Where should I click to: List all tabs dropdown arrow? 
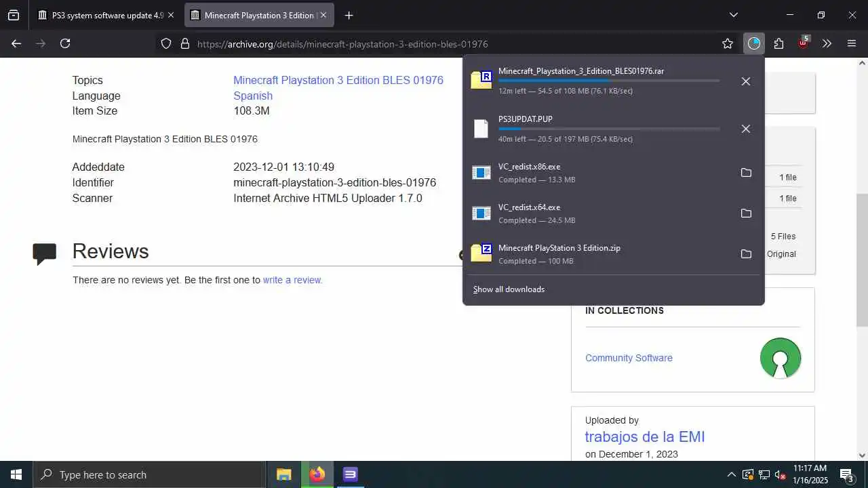coord(733,15)
